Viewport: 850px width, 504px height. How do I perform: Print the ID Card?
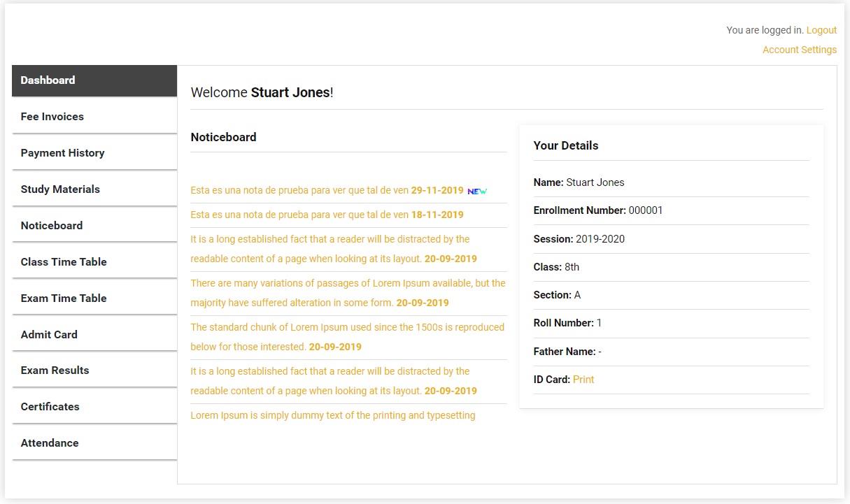click(x=583, y=380)
